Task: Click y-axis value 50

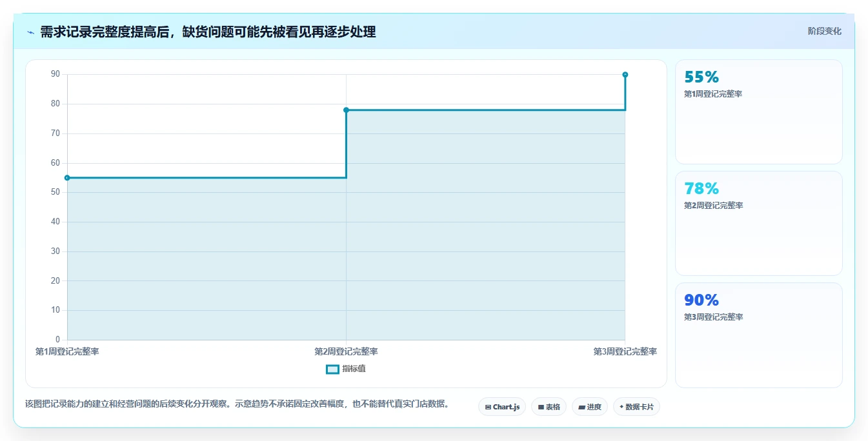Action: tap(56, 192)
